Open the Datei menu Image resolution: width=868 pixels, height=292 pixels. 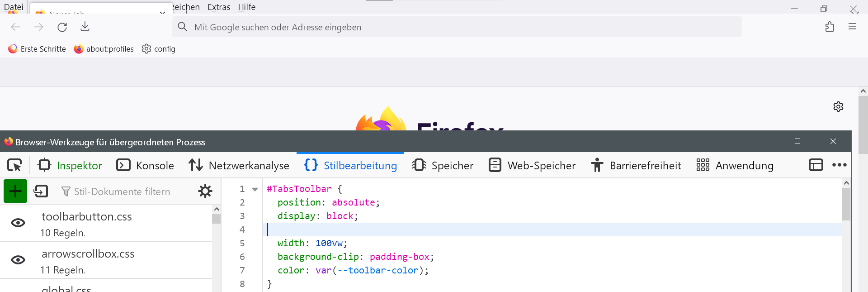tap(14, 7)
